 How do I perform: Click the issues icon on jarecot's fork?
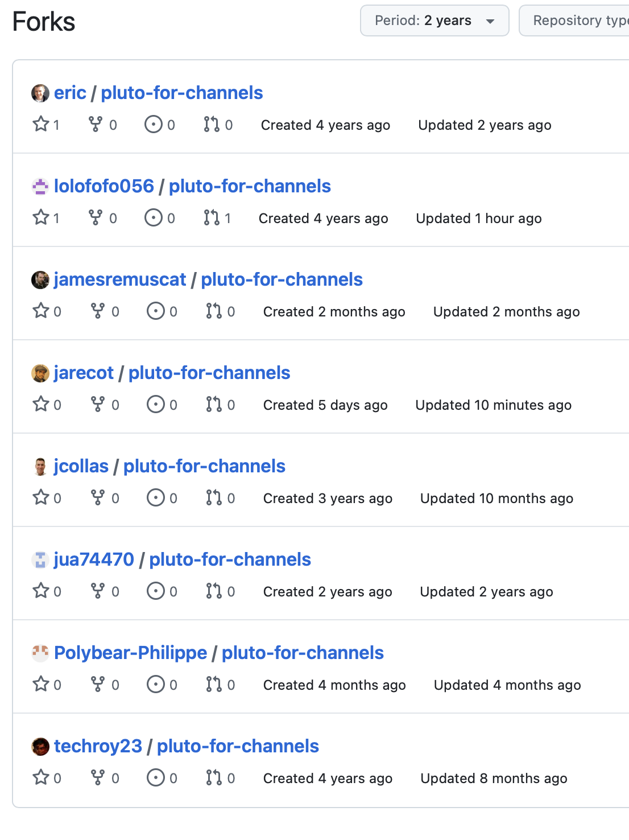pos(156,404)
